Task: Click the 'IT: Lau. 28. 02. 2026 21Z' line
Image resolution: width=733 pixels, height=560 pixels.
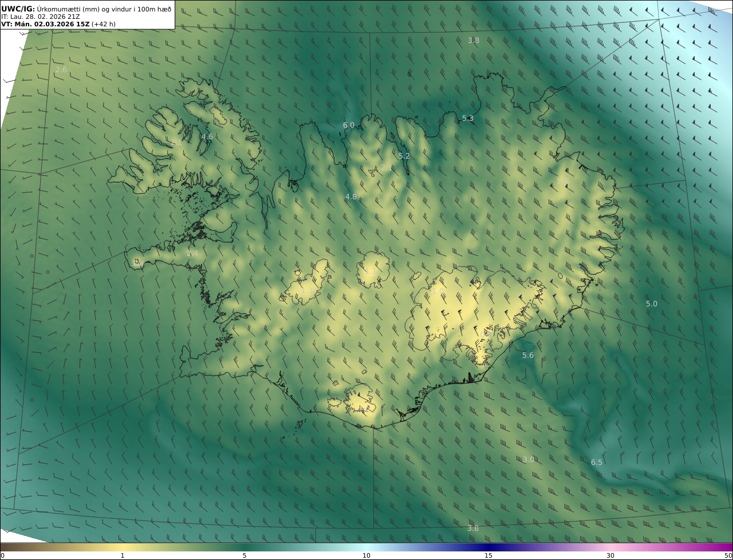Action: pyautogui.click(x=40, y=17)
